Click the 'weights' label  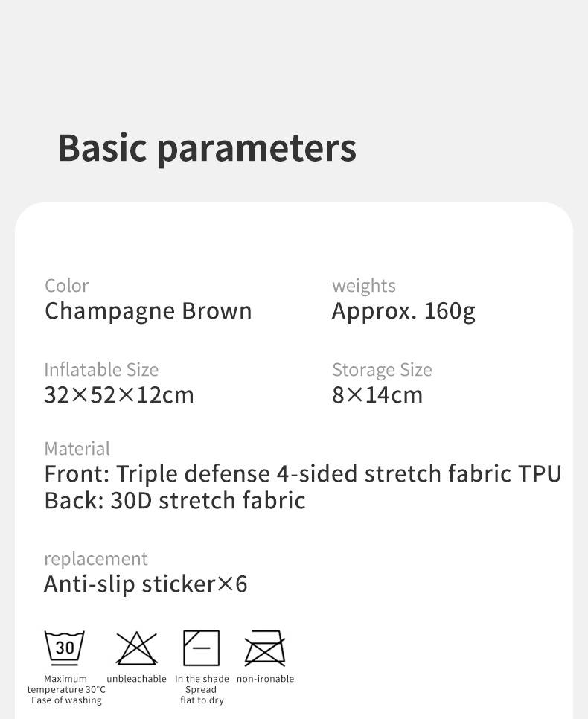click(x=363, y=286)
